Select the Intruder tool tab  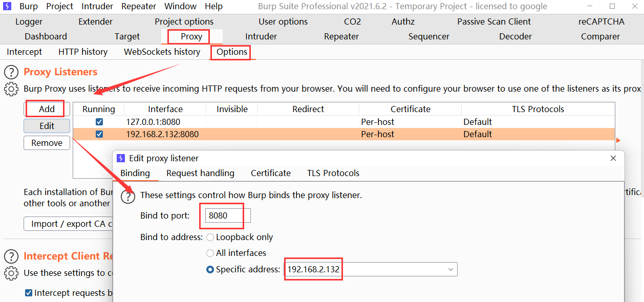pyautogui.click(x=261, y=36)
